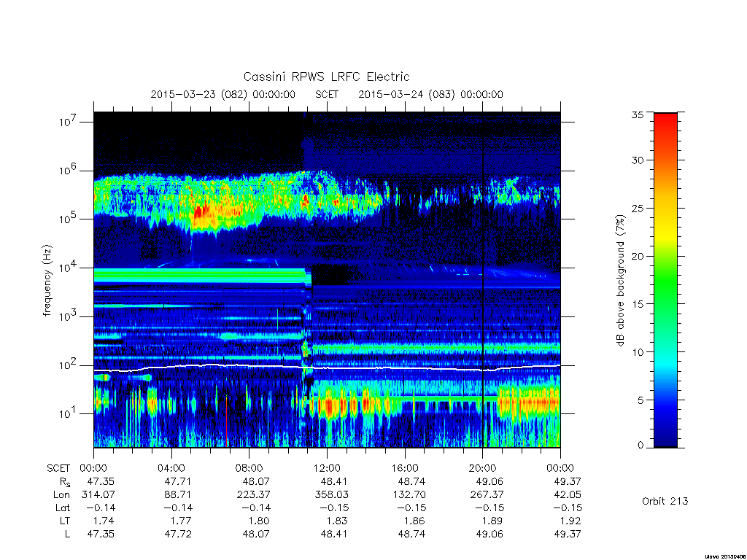747x560 pixels.
Task: Click the red intense emission patch near 05:30
Action: (x=201, y=211)
